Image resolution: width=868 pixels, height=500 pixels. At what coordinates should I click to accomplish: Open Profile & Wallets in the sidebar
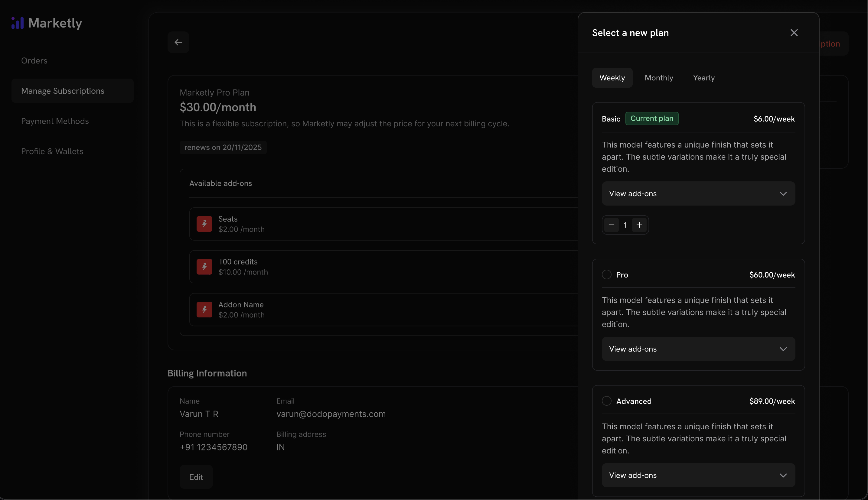pos(52,151)
